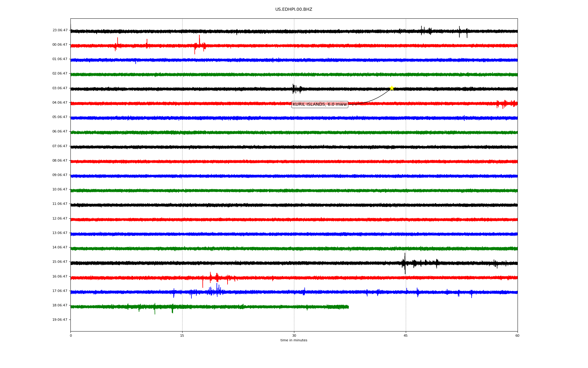Click the 45 minute x-axis tick
Image resolution: width=588 pixels, height=368 pixels.
(406, 335)
